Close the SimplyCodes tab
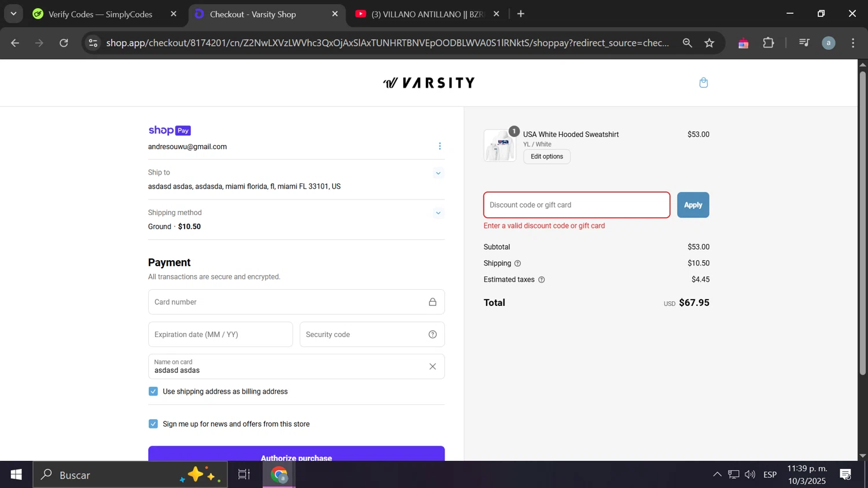 click(174, 14)
